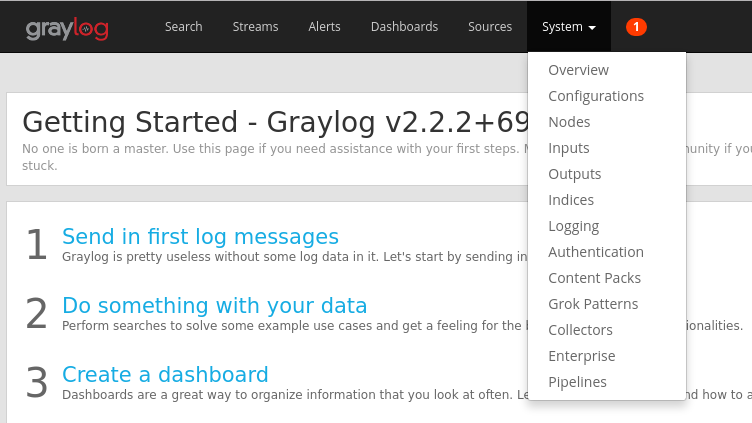Viewport: 752px width, 423px height.
Task: Follow the Send in first log messages link
Action: pyautogui.click(x=200, y=237)
